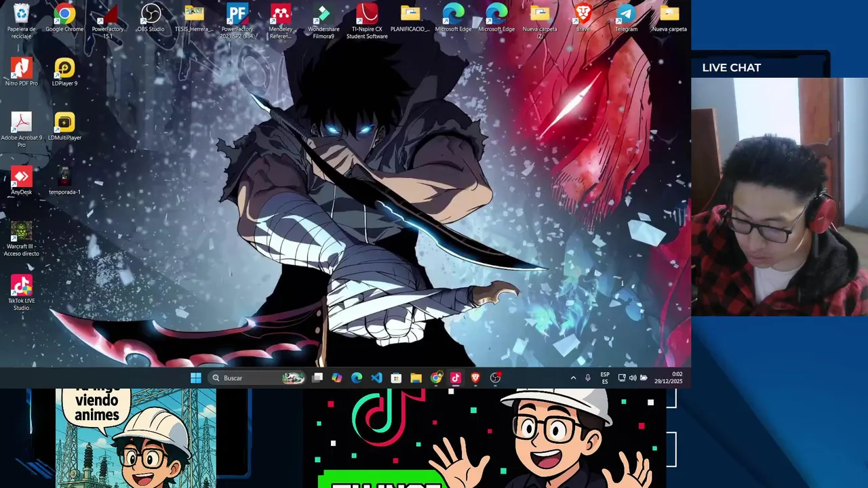Select the Wondershare Filmora9 desktop shortcut
The height and width of the screenshot is (488, 868).
[323, 20]
